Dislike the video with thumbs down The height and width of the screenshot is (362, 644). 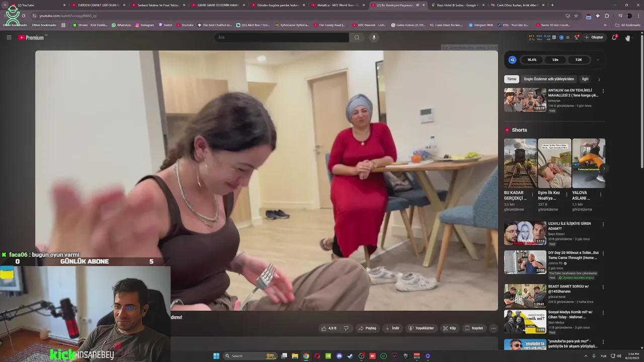pos(346,328)
